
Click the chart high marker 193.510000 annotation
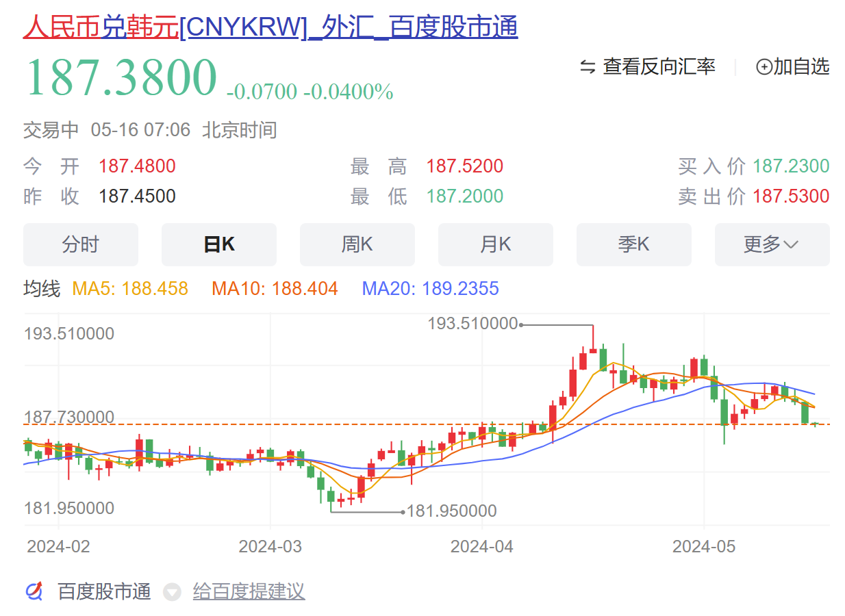click(x=472, y=324)
